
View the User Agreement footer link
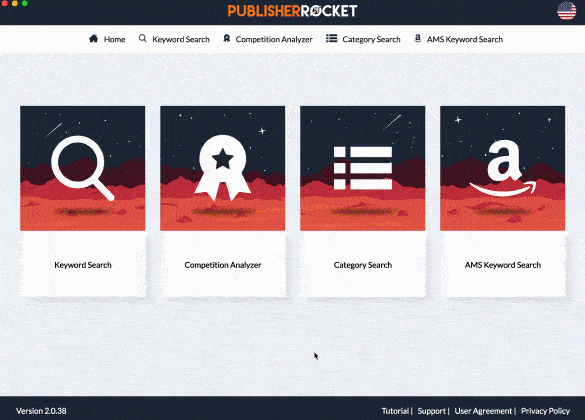[x=483, y=411]
